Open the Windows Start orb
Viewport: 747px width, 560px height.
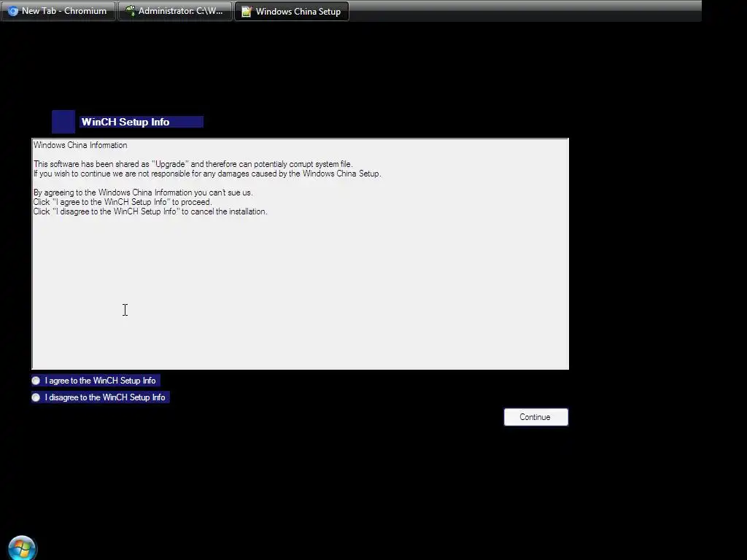point(22,548)
